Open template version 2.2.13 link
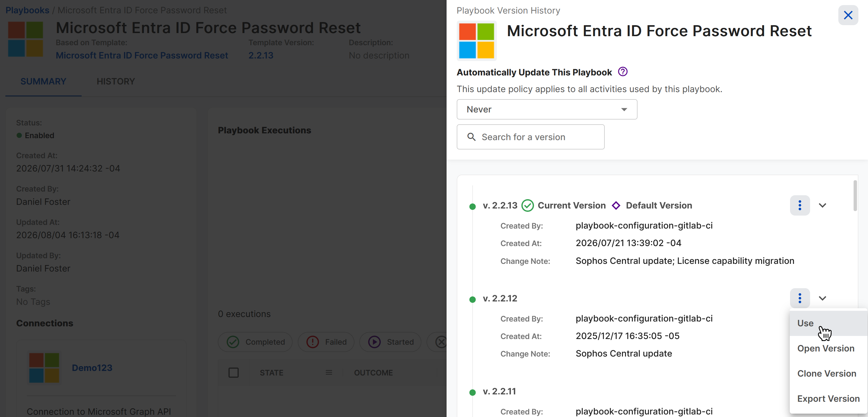Viewport: 868px width, 417px height. [x=261, y=55]
